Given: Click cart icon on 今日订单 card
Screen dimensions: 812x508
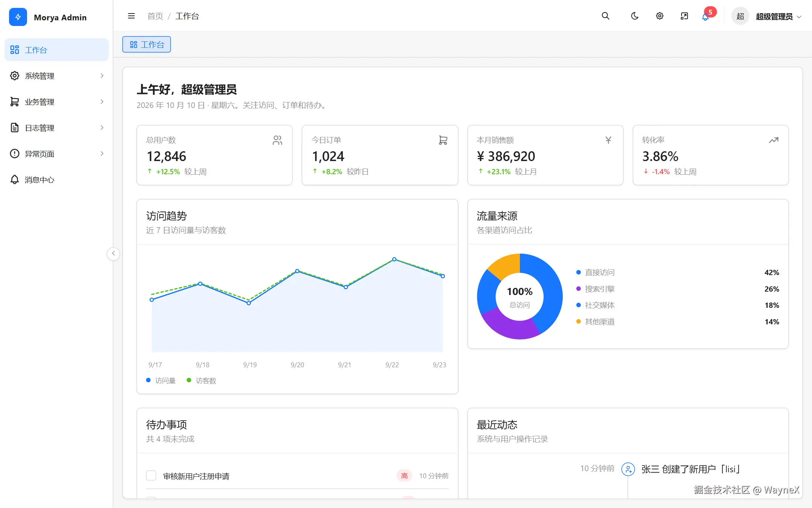Looking at the screenshot, I should click(x=443, y=140).
